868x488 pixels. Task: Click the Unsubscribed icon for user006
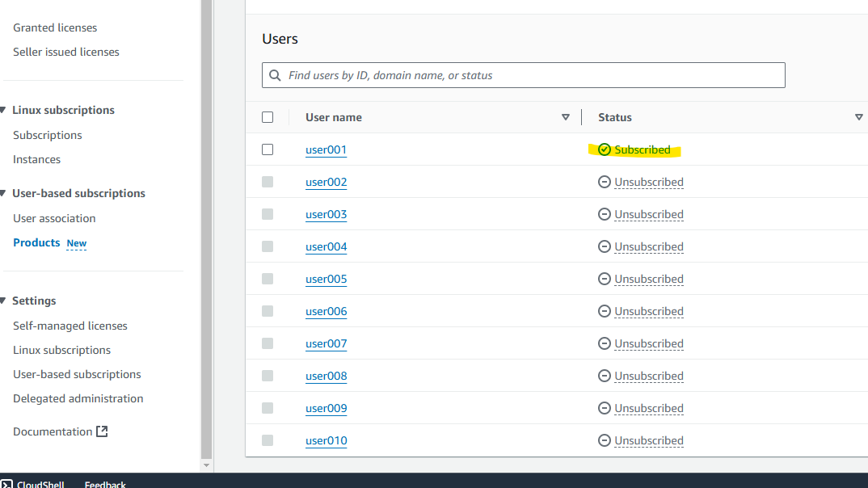(604, 311)
